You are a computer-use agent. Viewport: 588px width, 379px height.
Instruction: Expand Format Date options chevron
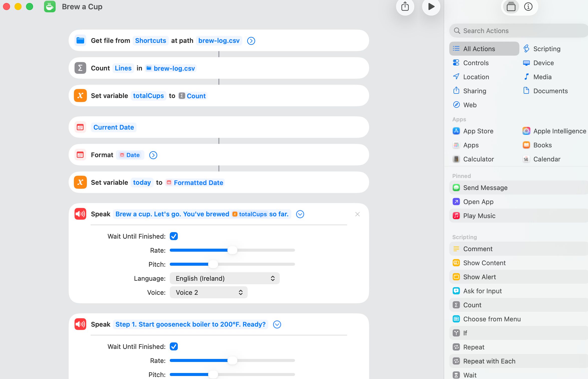point(153,155)
